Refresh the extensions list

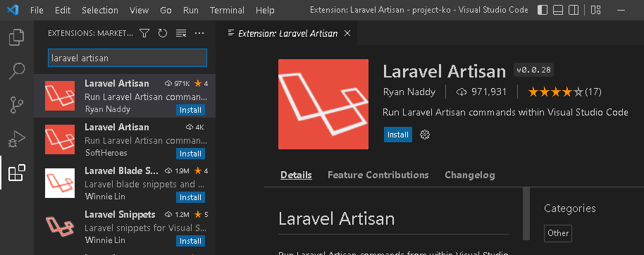(163, 33)
